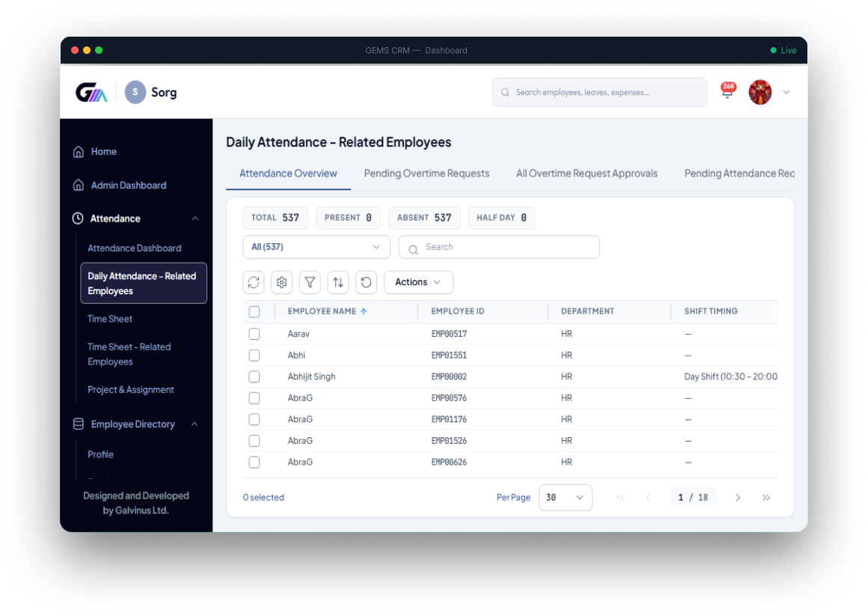
Task: Go to next page arrow
Action: click(738, 498)
